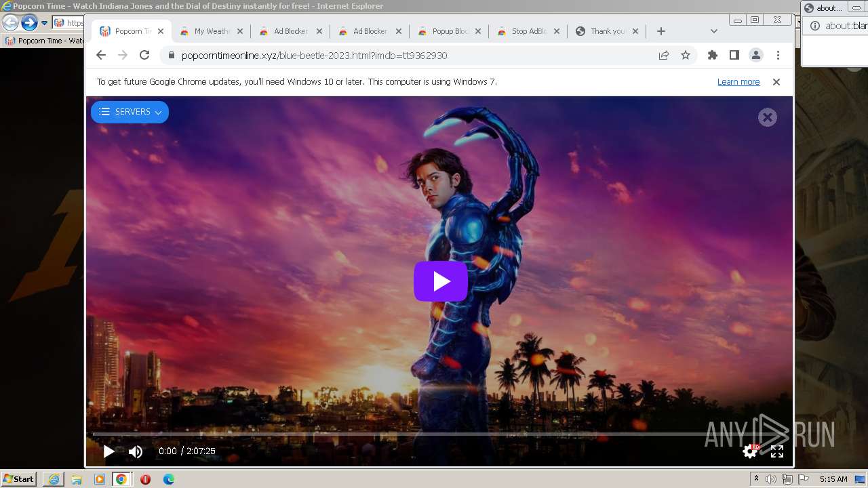868x488 pixels.
Task: Open Chrome's three-dot menu
Action: click(x=778, y=56)
